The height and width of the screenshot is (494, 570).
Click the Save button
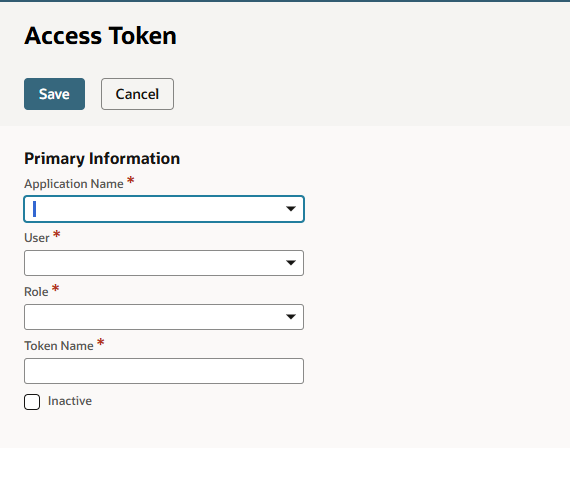pyautogui.click(x=55, y=94)
